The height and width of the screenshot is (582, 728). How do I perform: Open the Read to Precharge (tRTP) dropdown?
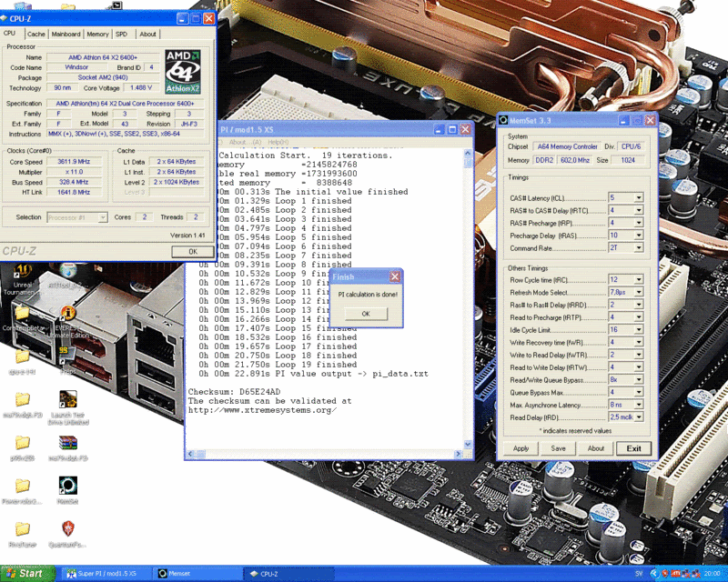[639, 317]
